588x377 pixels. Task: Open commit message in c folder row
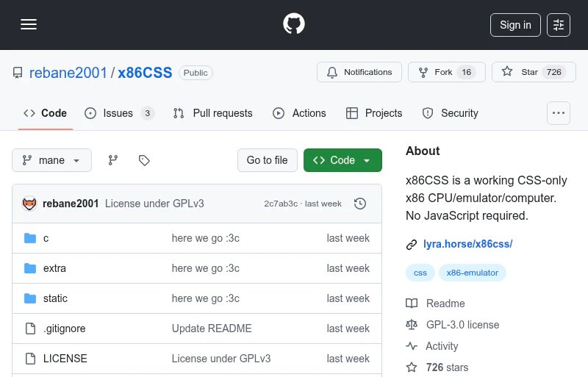tap(206, 238)
